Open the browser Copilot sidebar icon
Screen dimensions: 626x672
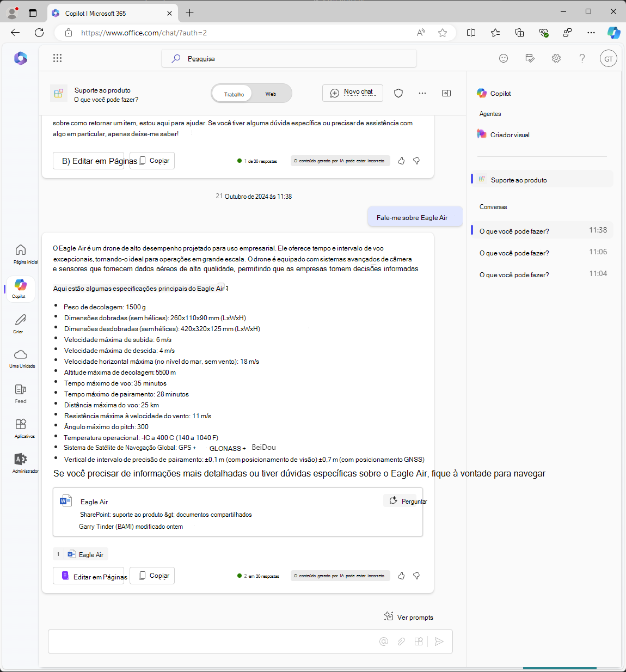click(x=613, y=33)
